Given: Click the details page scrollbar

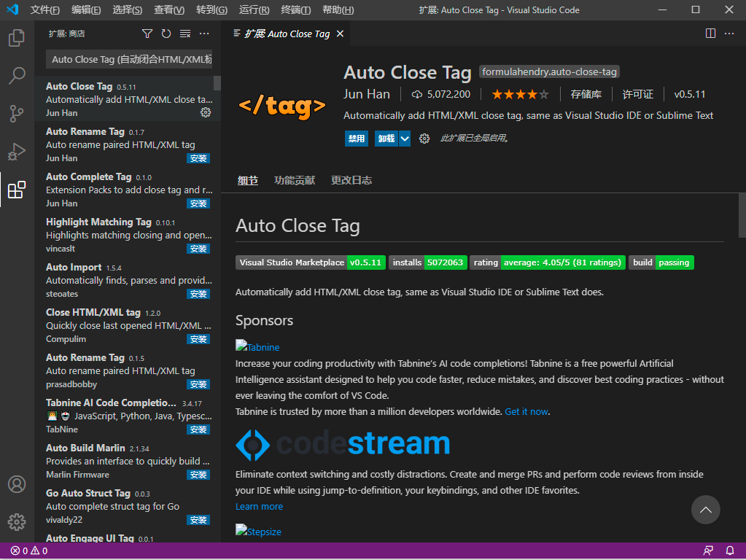Looking at the screenshot, I should tap(742, 215).
